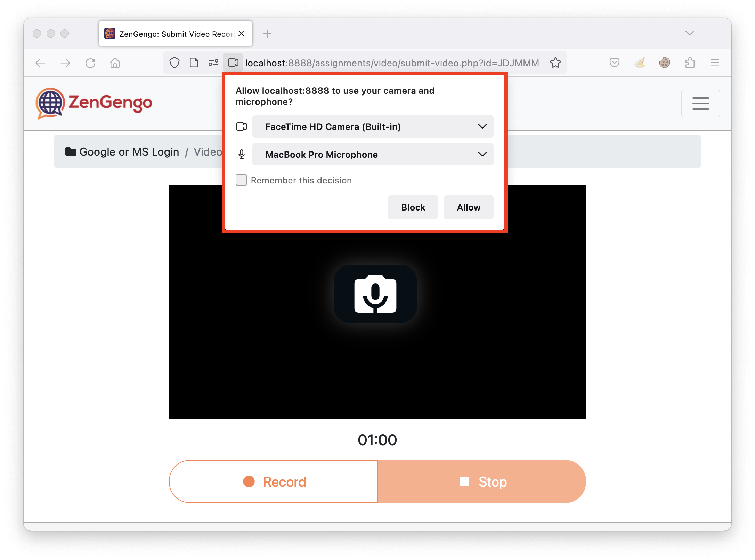The height and width of the screenshot is (560, 755).
Task: Open the Pocket save icon
Action: [614, 63]
